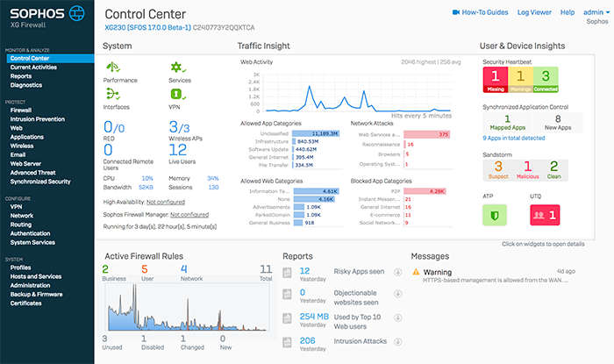Image resolution: width=614 pixels, height=364 pixels.
Task: Open System Services menu item
Action: click(32, 243)
